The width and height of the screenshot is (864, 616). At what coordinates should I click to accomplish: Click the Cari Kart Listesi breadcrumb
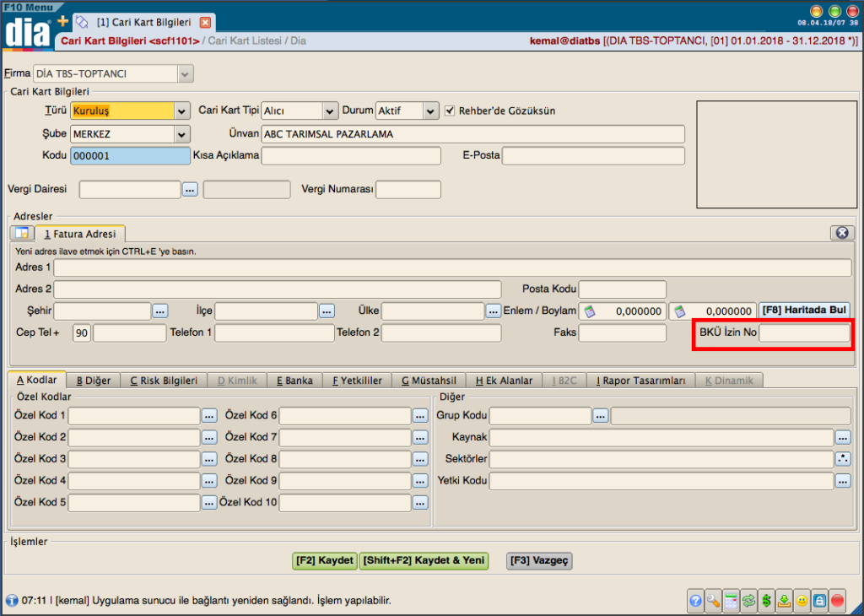click(245, 41)
